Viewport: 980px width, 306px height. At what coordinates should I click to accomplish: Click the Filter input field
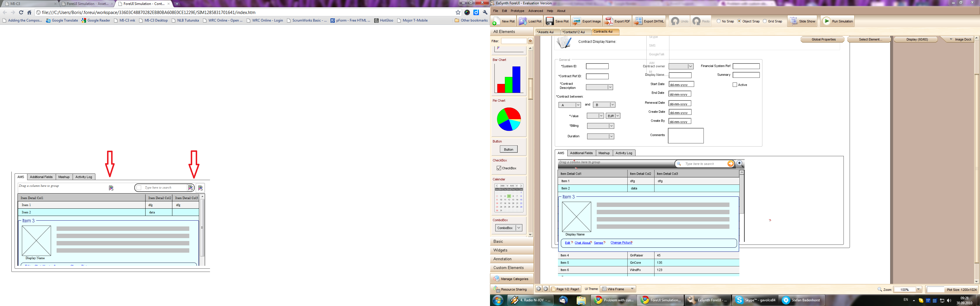[x=514, y=41]
